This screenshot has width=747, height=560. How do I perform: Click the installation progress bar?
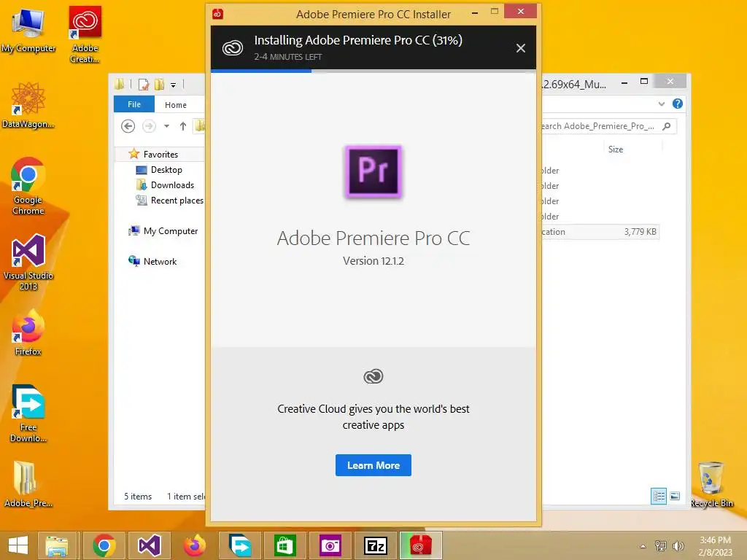(373, 71)
